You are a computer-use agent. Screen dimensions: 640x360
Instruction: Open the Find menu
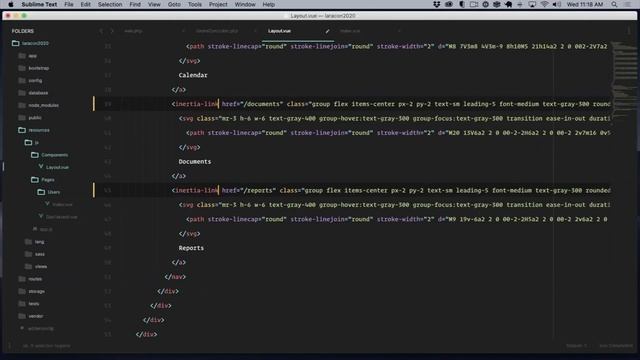click(135, 4)
